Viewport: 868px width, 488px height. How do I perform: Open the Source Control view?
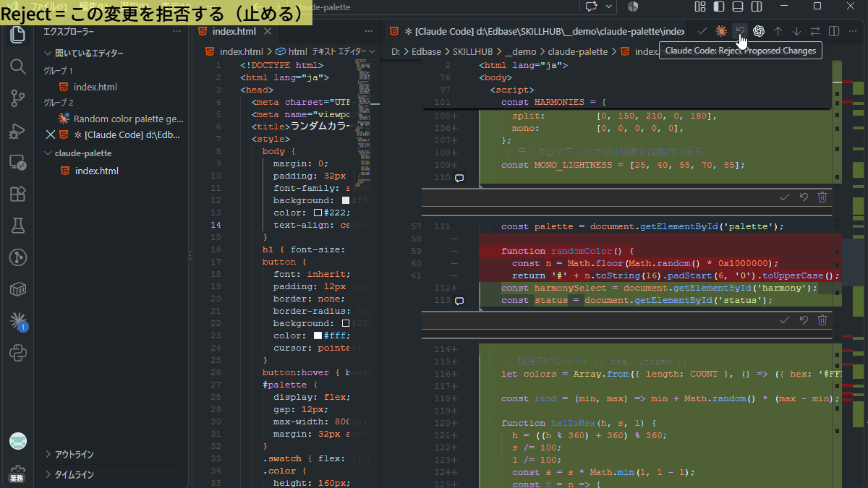pos(18,98)
